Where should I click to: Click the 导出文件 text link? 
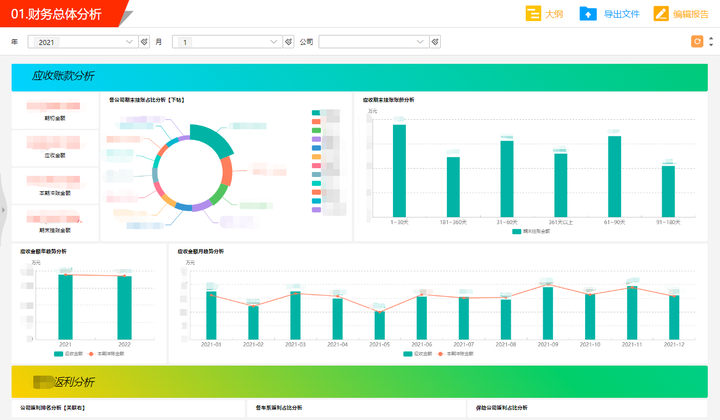click(621, 14)
